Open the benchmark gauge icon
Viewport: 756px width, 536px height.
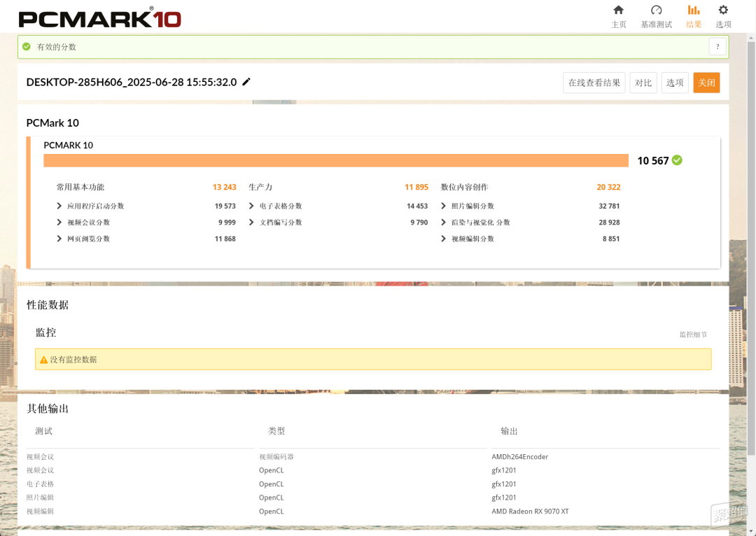(656, 10)
